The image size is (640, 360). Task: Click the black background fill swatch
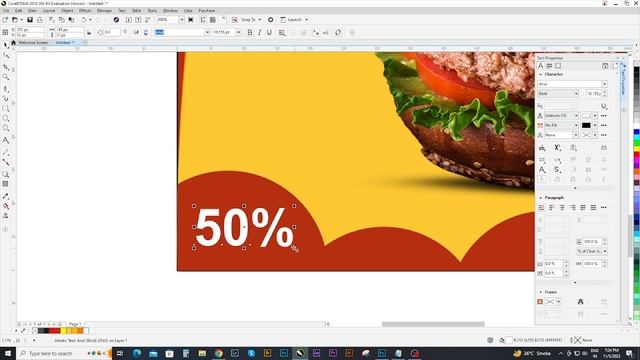click(x=586, y=125)
